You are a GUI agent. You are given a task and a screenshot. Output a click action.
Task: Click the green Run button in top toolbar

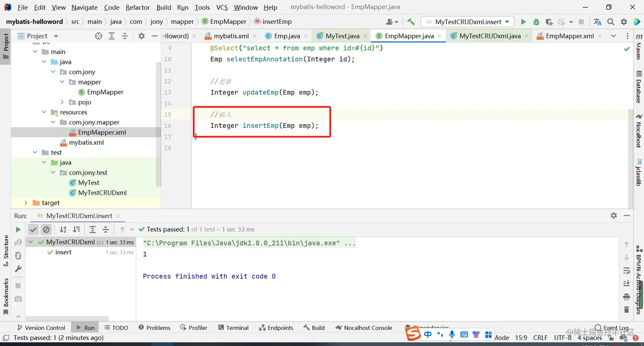523,22
